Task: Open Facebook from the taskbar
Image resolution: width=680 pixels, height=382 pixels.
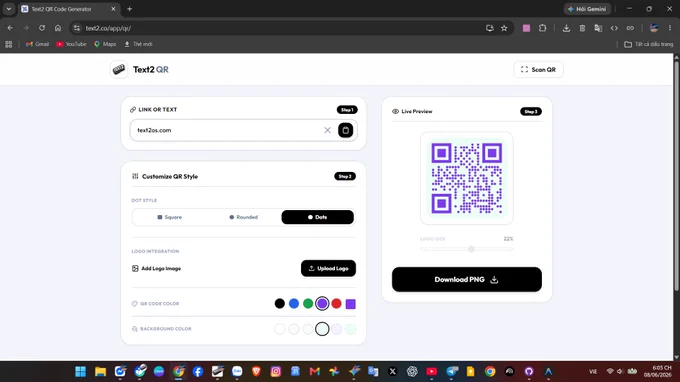Action: [x=198, y=372]
